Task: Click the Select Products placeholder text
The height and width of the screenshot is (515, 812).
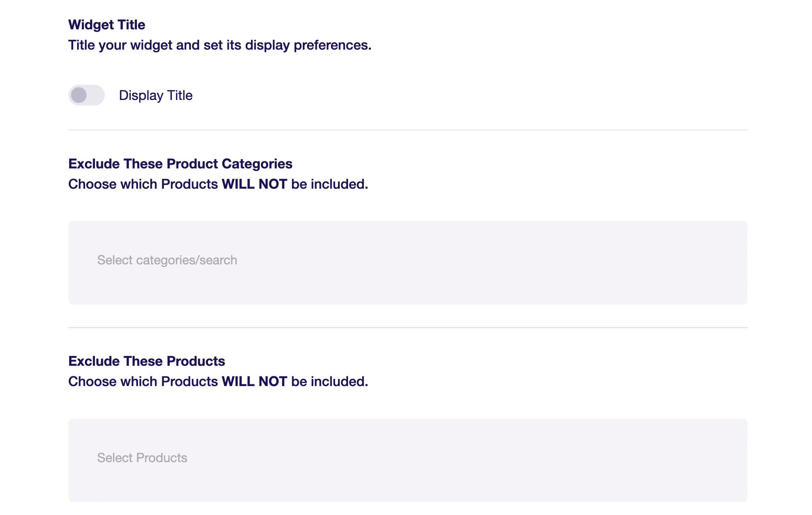Action: pyautogui.click(x=142, y=458)
